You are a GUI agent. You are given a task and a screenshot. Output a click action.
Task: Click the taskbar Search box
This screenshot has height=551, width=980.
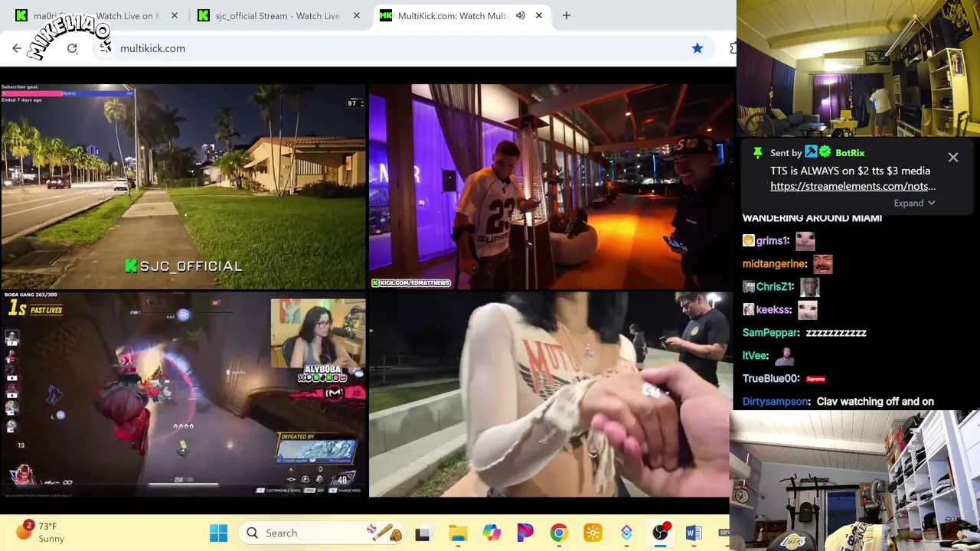click(323, 533)
